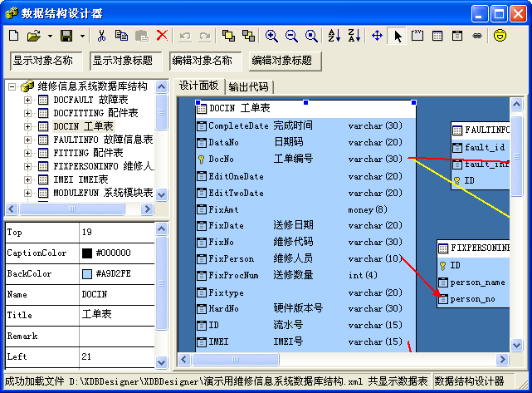The image size is (532, 393).
Task: Click the zoom out magnifier icon
Action: [291, 36]
